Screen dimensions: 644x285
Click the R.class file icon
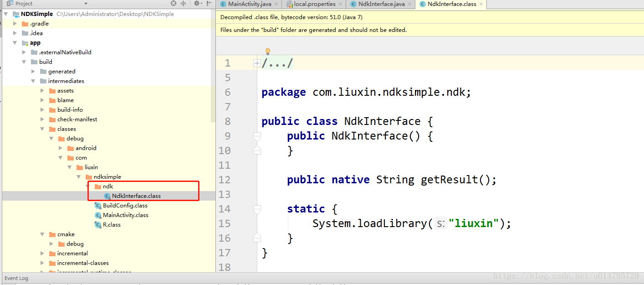(98, 225)
